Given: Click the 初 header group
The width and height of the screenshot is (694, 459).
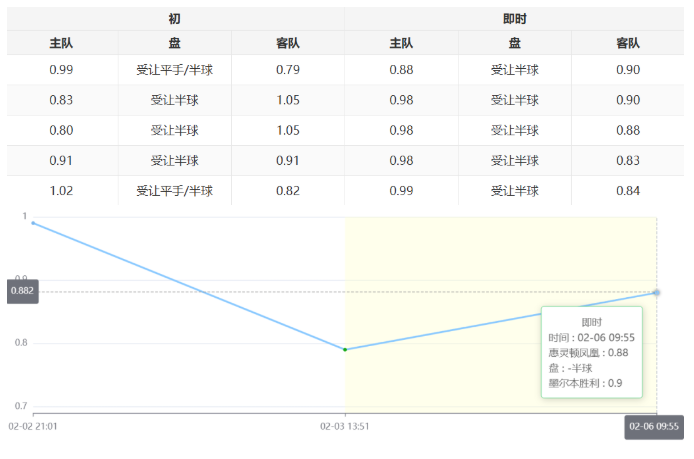Looking at the screenshot, I should point(175,19).
